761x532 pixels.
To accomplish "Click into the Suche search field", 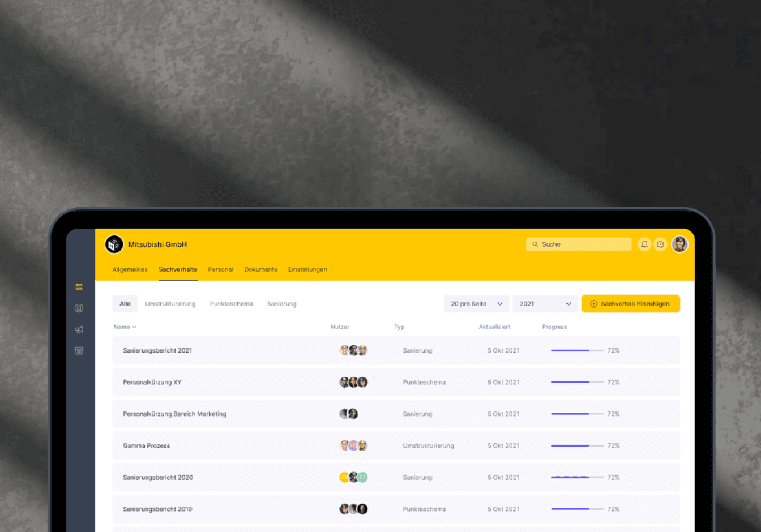I will tap(579, 244).
